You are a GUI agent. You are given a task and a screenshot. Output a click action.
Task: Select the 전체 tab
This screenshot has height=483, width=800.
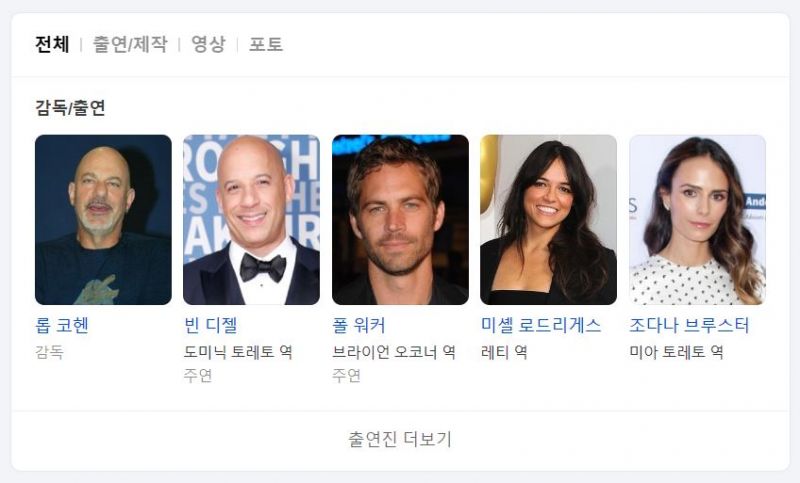pos(52,44)
